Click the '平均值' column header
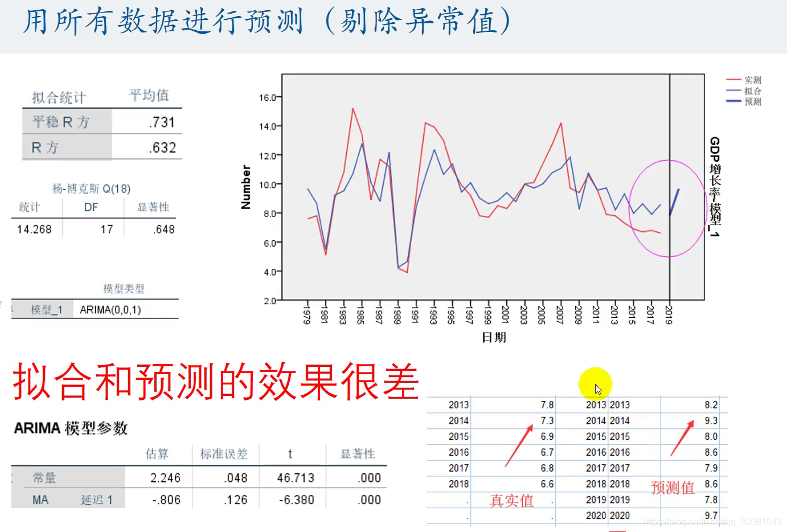 tap(149, 95)
